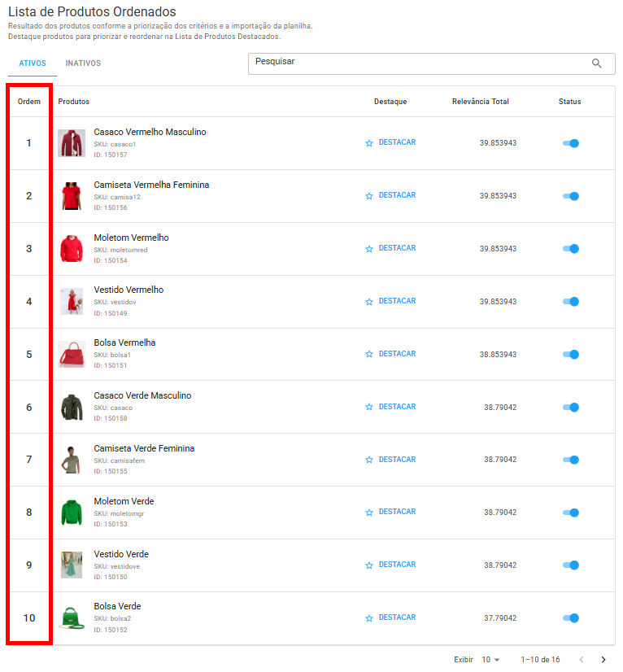Click SKU: vestidove text
This screenshot has height=672, width=623.
coord(116,566)
